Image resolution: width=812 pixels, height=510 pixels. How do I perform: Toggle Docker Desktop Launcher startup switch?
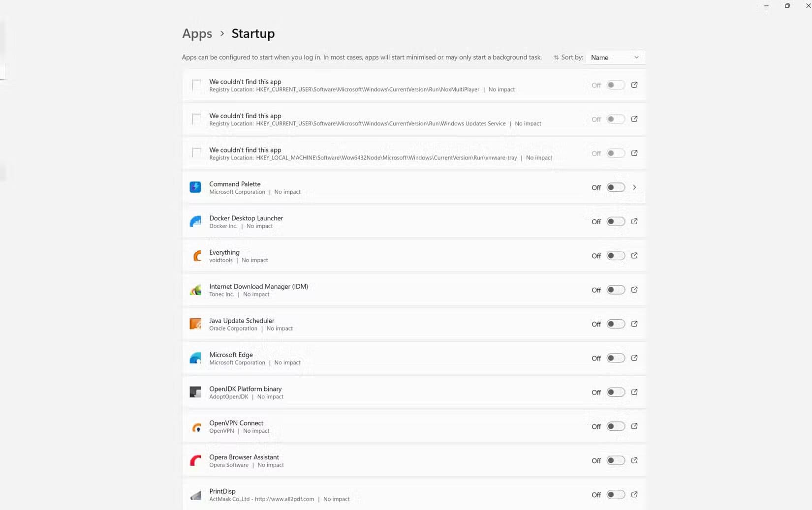pyautogui.click(x=615, y=222)
